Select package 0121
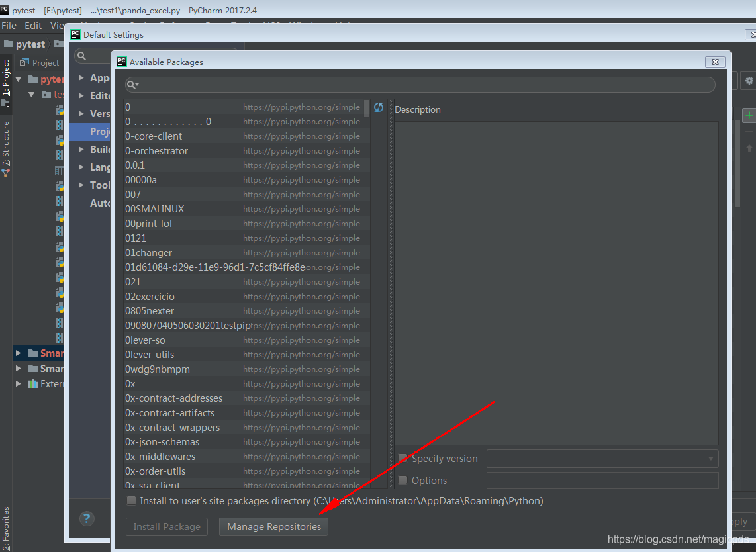The height and width of the screenshot is (552, 756). point(246,238)
